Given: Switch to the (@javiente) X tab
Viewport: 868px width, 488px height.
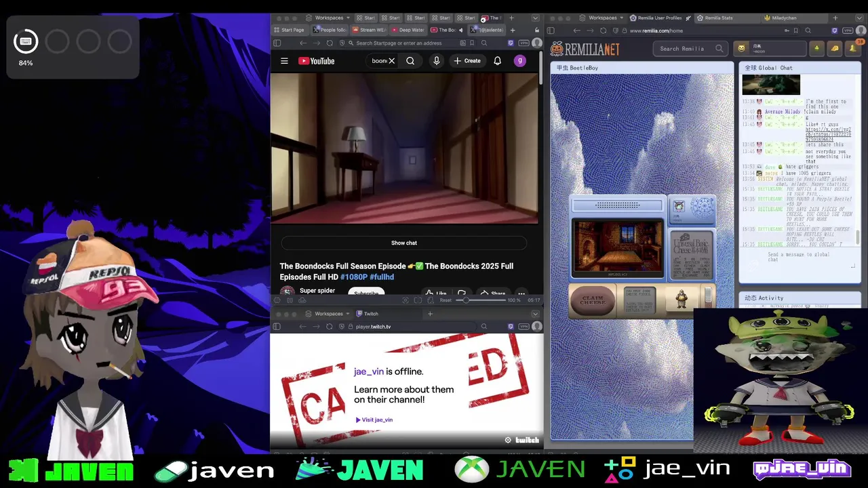Looking at the screenshot, I should click(487, 30).
